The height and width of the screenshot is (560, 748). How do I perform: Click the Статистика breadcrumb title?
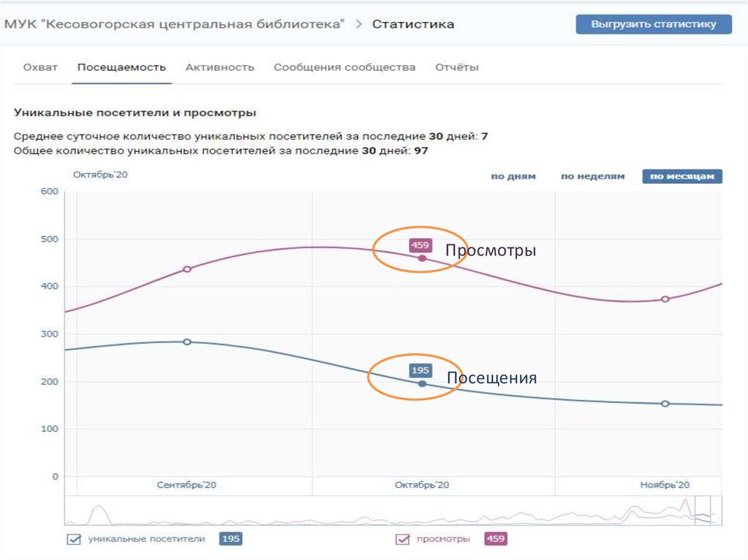click(x=413, y=24)
